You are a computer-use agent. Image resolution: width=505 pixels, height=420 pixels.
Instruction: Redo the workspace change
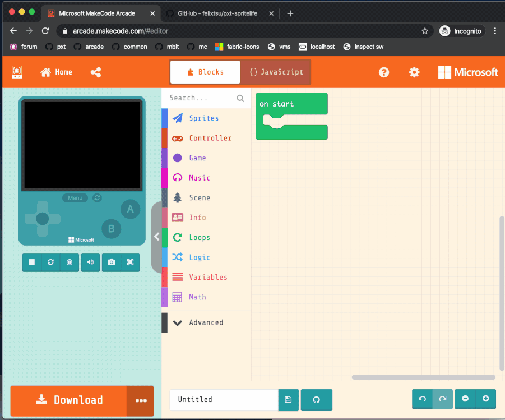pyautogui.click(x=443, y=399)
